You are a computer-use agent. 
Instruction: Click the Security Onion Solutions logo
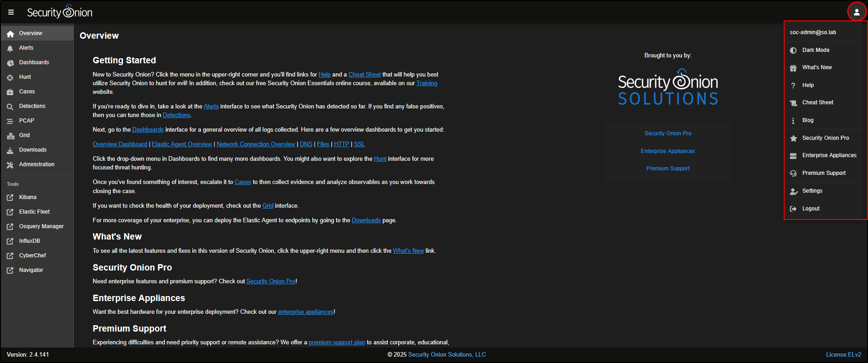point(668,87)
